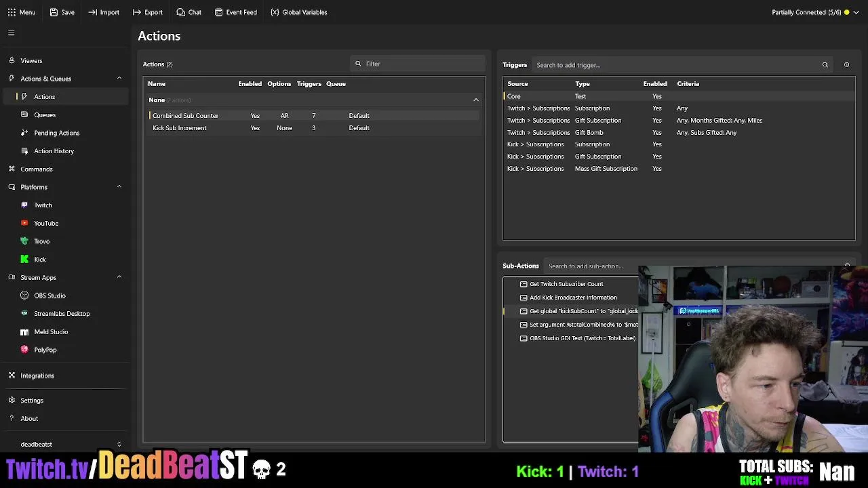
Task: Open Action History
Action: pos(54,151)
